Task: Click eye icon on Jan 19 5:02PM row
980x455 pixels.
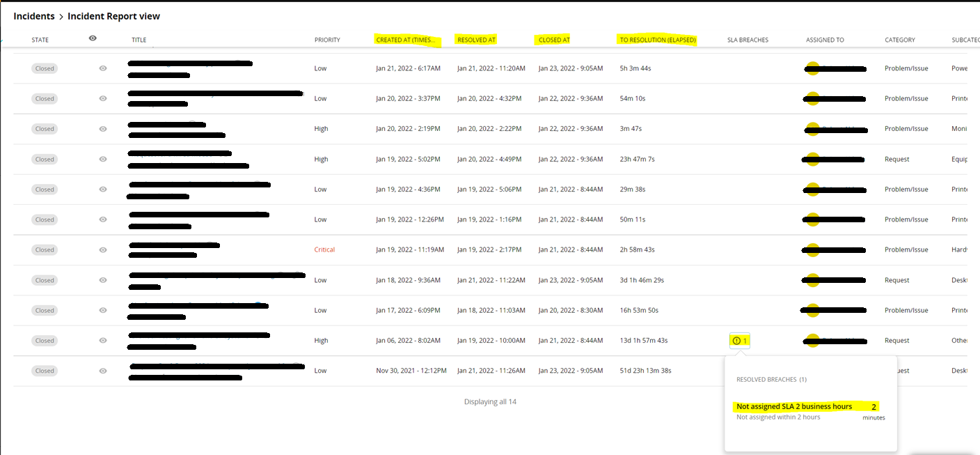Action: coord(103,159)
